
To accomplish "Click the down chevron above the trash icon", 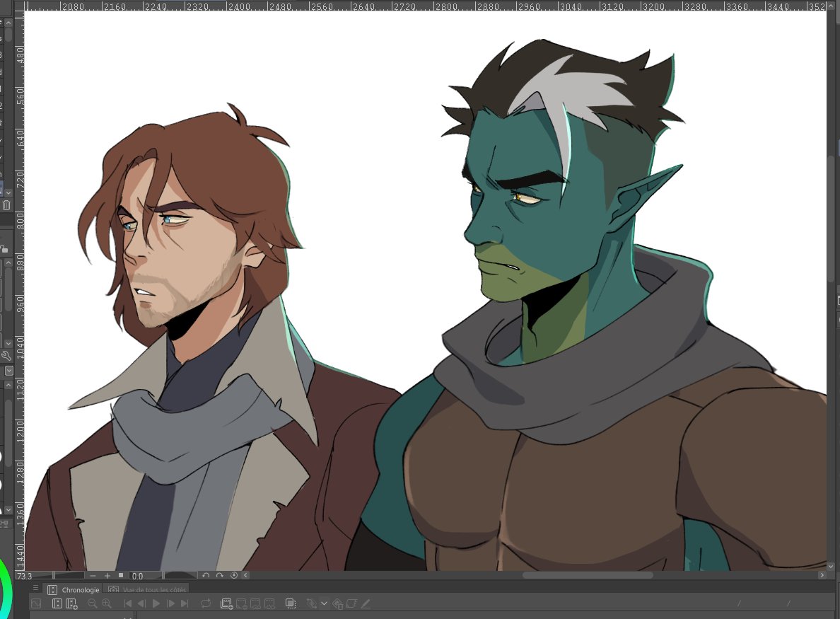I will (8, 192).
